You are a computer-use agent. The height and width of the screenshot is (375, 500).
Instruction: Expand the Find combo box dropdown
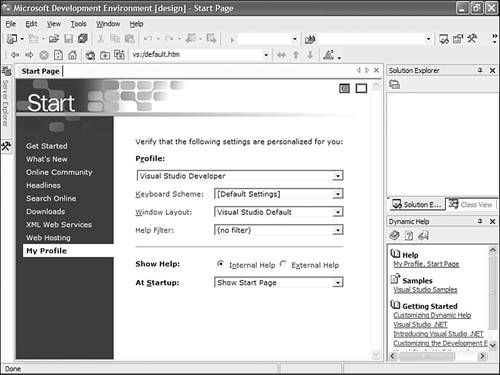pos(428,39)
